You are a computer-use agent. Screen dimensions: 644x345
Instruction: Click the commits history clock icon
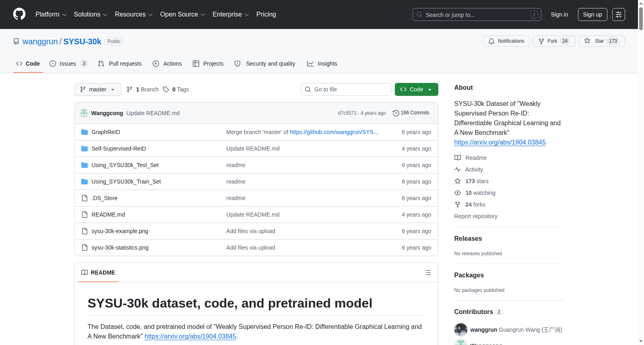[396, 113]
